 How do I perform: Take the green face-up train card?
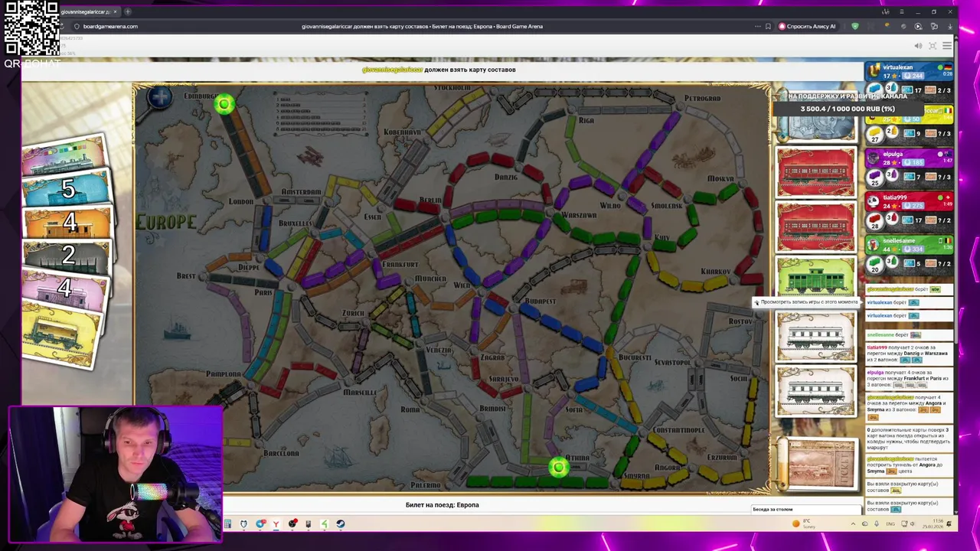[x=815, y=276]
